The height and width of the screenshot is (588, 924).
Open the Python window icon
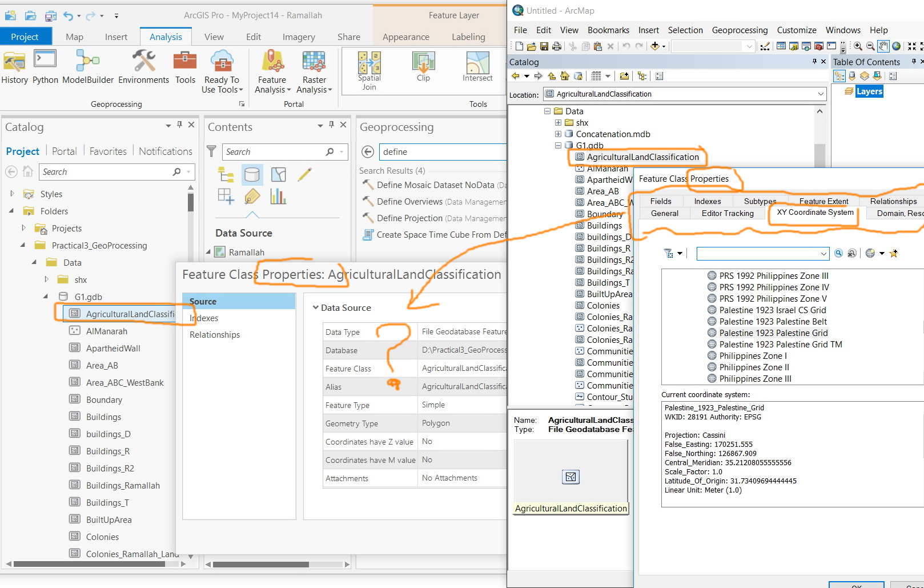coord(45,67)
